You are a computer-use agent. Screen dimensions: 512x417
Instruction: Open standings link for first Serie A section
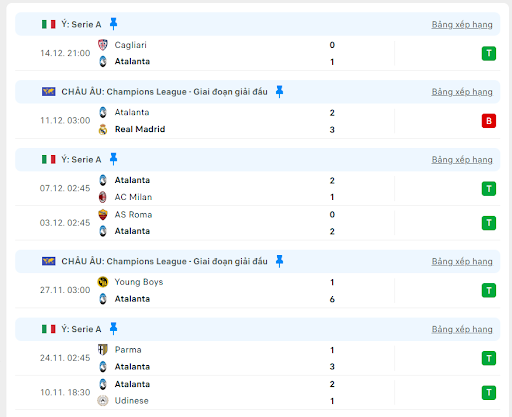[x=462, y=24]
